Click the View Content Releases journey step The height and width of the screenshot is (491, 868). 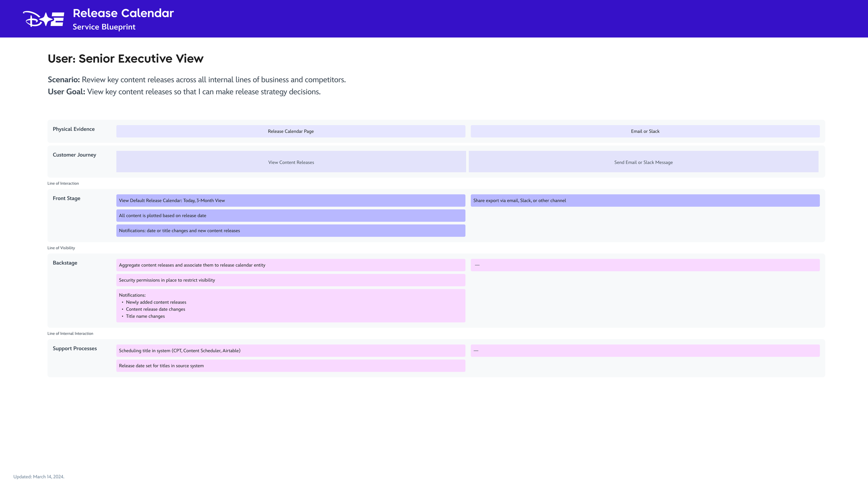[291, 162]
